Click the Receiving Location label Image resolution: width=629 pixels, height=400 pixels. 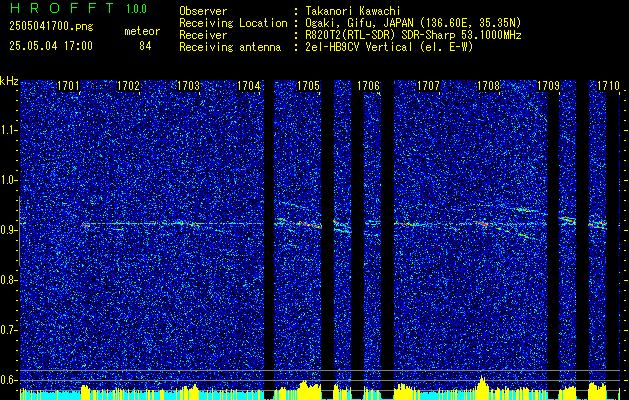[x=233, y=23]
